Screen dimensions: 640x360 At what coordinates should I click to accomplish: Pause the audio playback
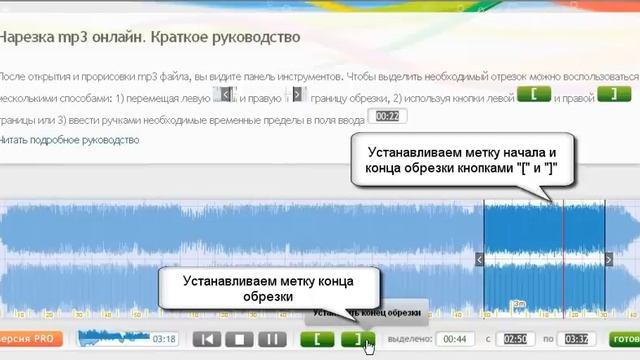point(272,339)
